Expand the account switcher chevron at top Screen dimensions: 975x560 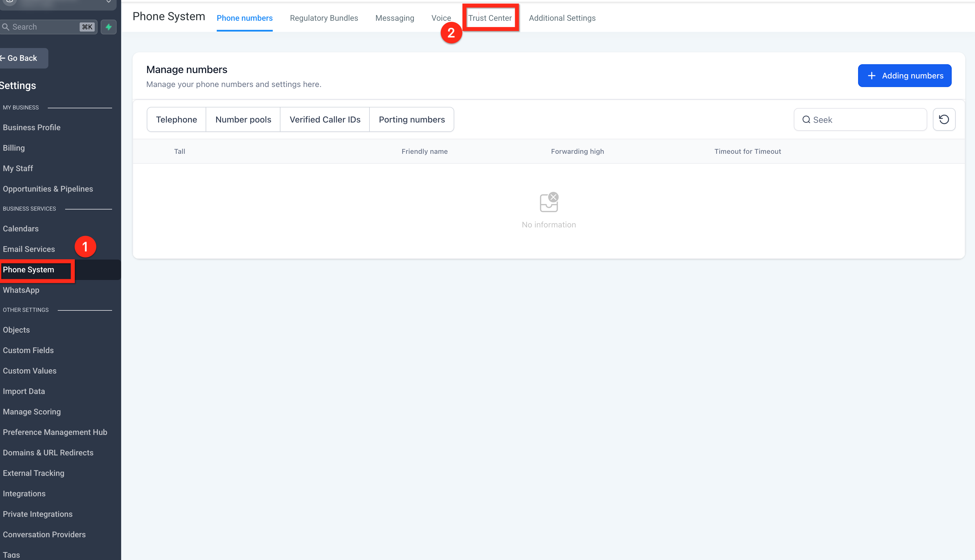click(x=109, y=1)
